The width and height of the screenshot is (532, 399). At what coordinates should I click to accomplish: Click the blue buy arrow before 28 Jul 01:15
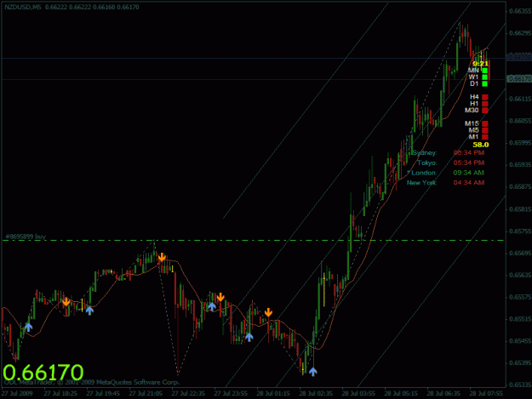[249, 337]
